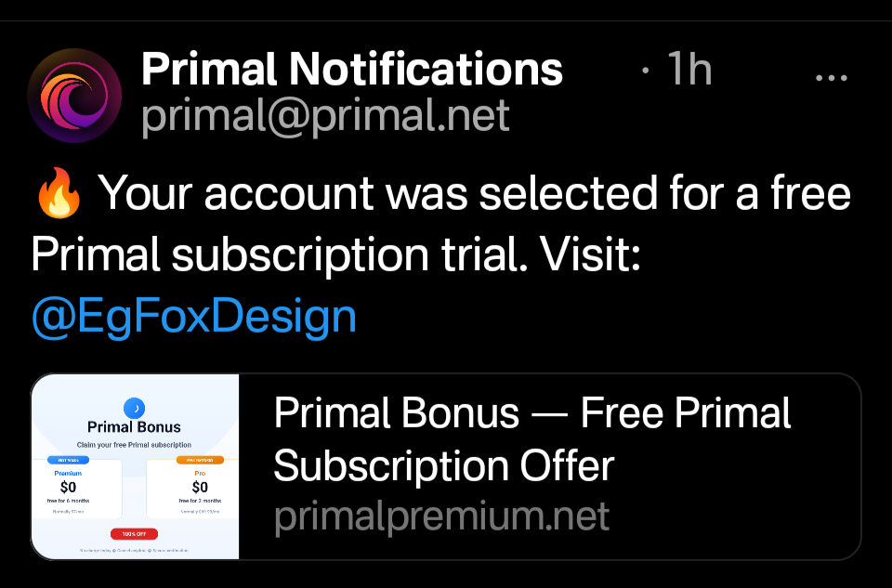Click the orange badge above Pro
Image resolution: width=892 pixels, height=588 pixels.
(x=200, y=460)
